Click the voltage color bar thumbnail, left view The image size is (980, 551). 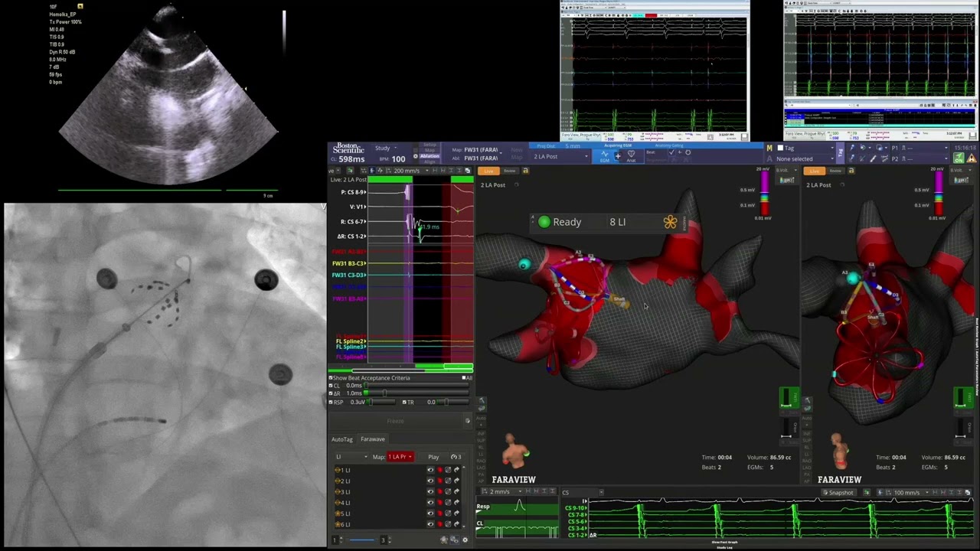786,181
